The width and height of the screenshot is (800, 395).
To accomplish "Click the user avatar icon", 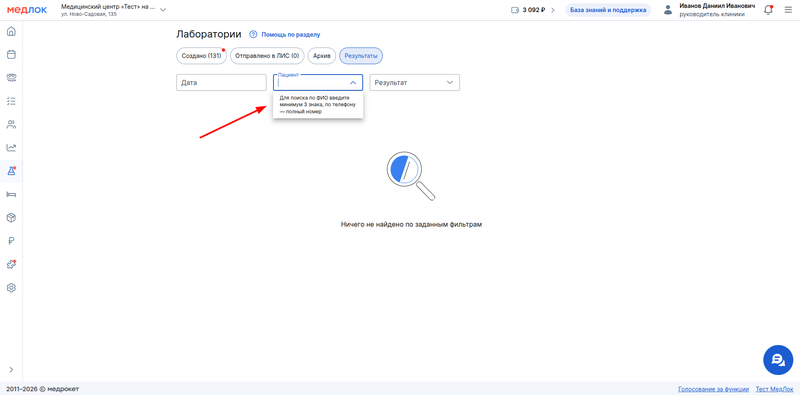I will point(668,10).
